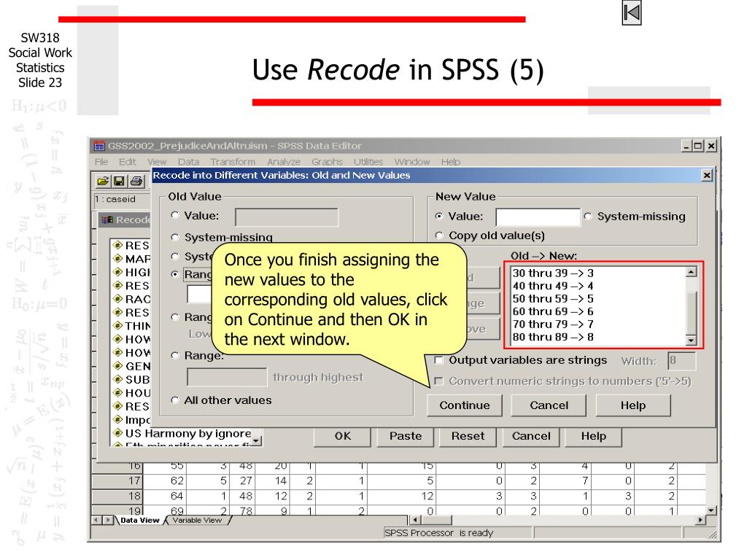The height and width of the screenshot is (560, 747).
Task: Click the Paste button
Action: pos(405,435)
